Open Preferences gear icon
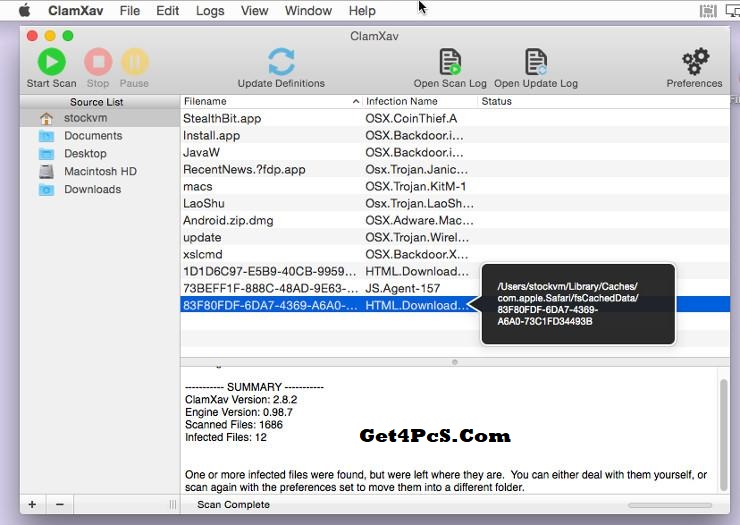 694,62
